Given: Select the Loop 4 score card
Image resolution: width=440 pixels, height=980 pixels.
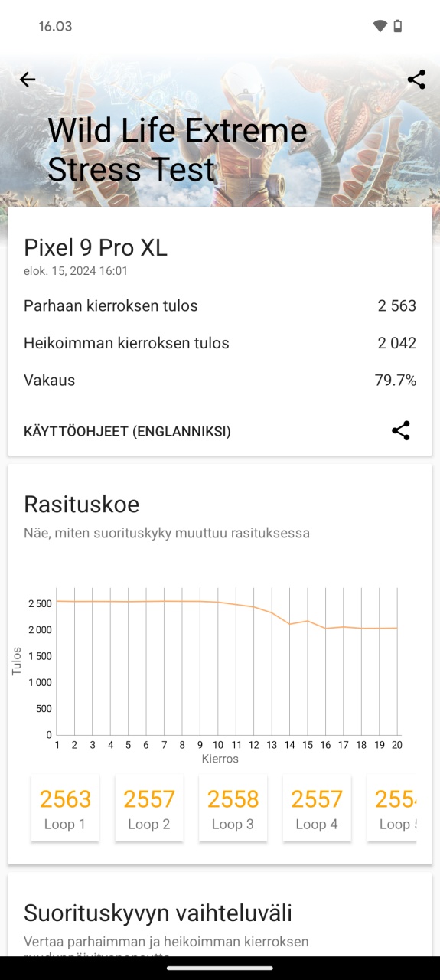Looking at the screenshot, I should (x=317, y=808).
